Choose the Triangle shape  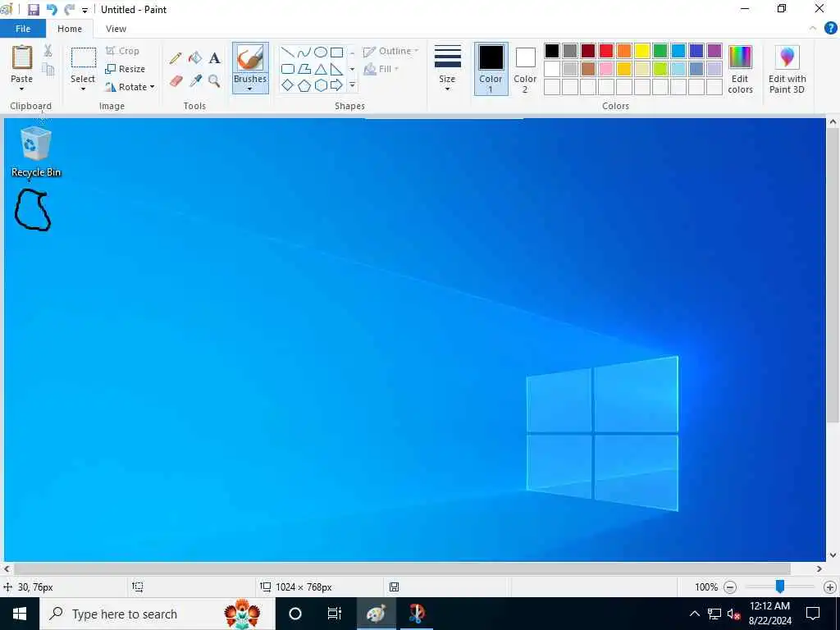(321, 69)
